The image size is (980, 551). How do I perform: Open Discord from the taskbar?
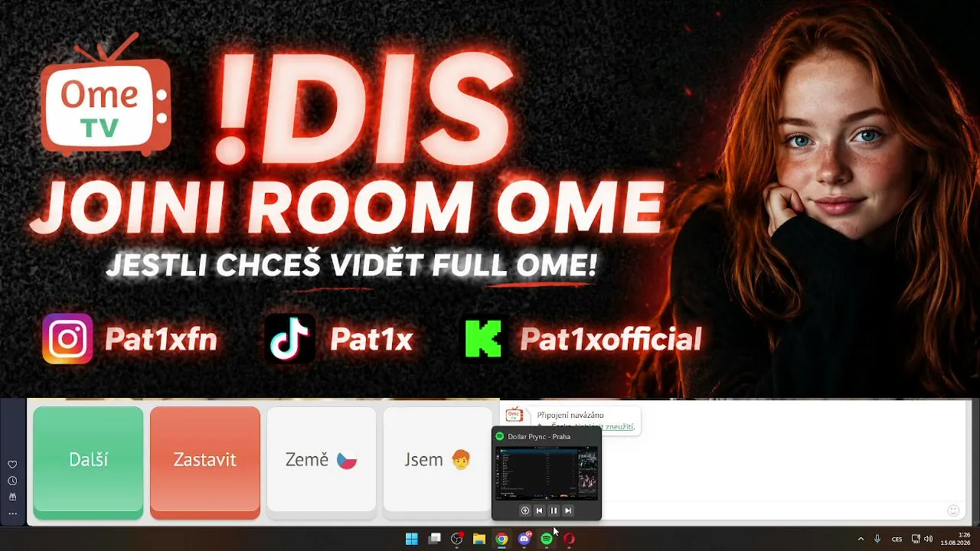pos(524,539)
